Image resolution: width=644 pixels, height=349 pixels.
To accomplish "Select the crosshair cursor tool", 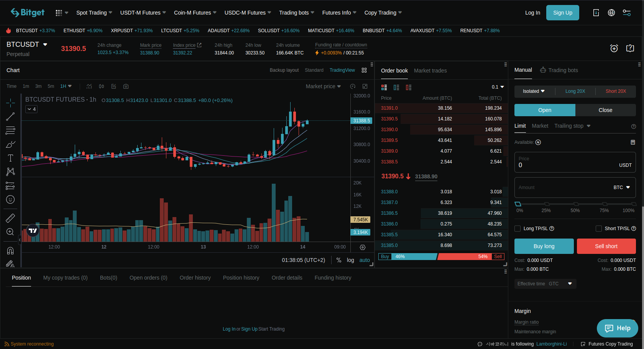I will pyautogui.click(x=10, y=102).
